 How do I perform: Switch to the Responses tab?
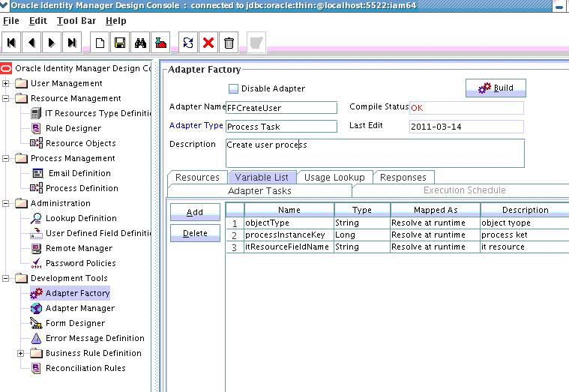(403, 177)
